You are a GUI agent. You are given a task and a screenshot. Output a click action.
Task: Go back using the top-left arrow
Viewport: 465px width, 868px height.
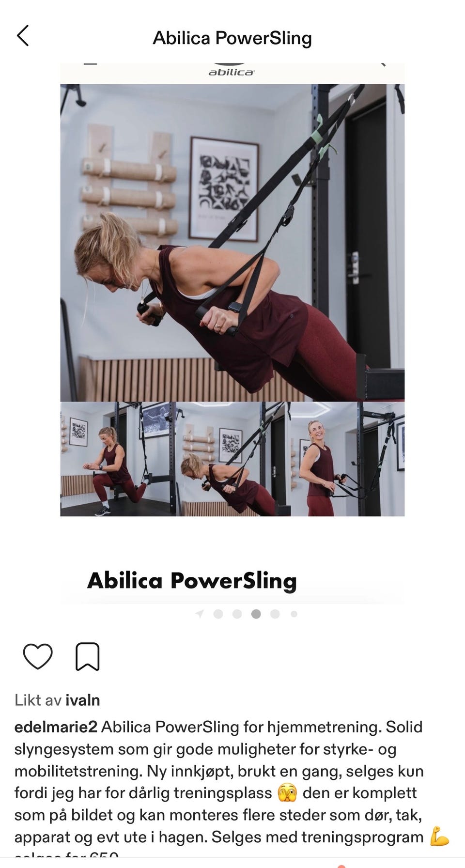tap(23, 36)
